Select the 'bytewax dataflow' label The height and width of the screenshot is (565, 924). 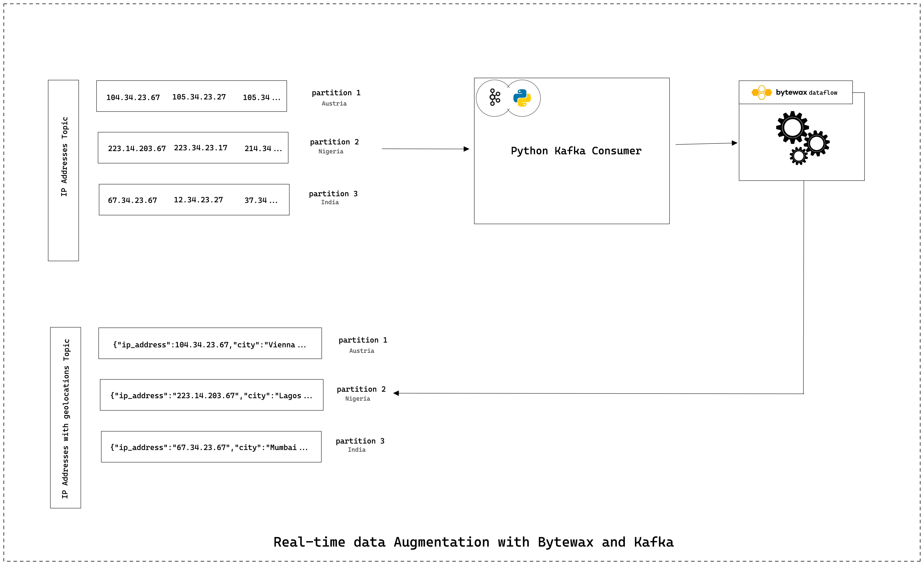coord(806,92)
